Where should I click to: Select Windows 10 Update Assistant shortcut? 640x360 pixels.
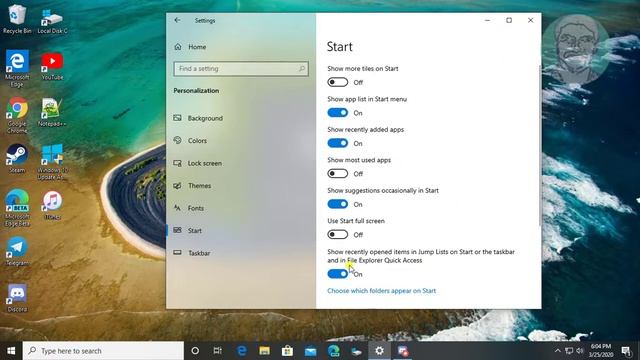pos(52,162)
